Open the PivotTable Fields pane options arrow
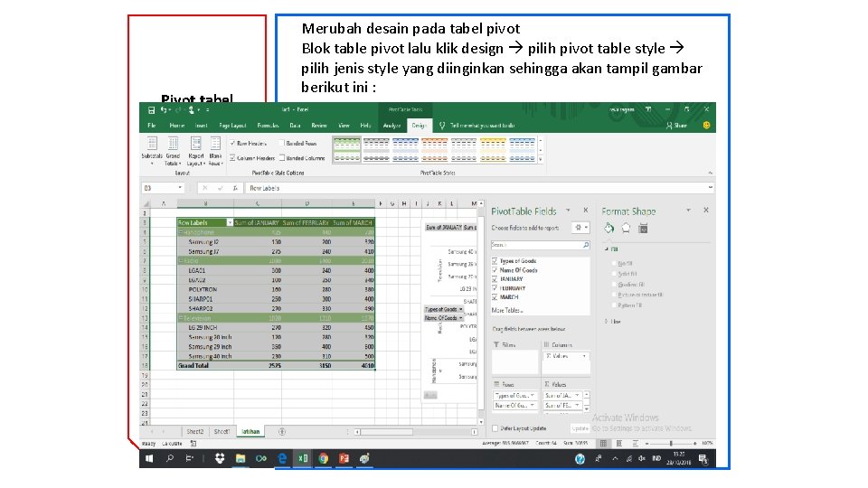The height and width of the screenshot is (488, 868). 568,211
